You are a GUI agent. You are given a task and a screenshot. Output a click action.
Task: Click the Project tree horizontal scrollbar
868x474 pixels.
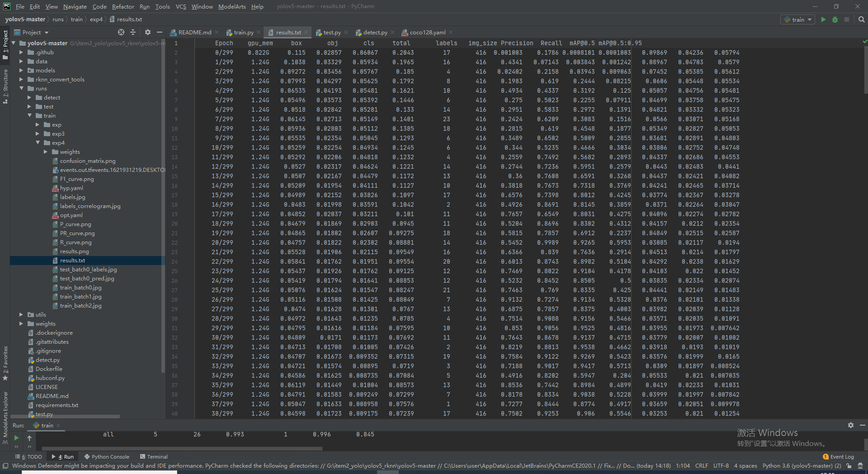(65, 417)
